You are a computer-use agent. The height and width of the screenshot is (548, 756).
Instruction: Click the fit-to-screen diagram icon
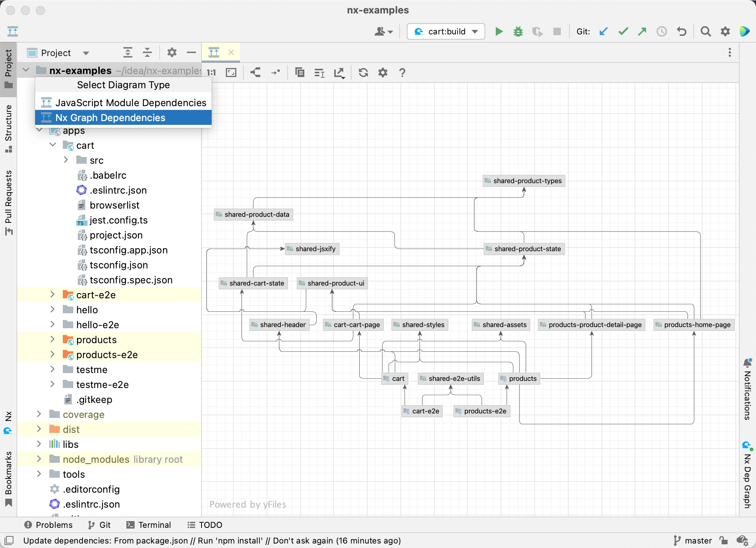point(231,72)
